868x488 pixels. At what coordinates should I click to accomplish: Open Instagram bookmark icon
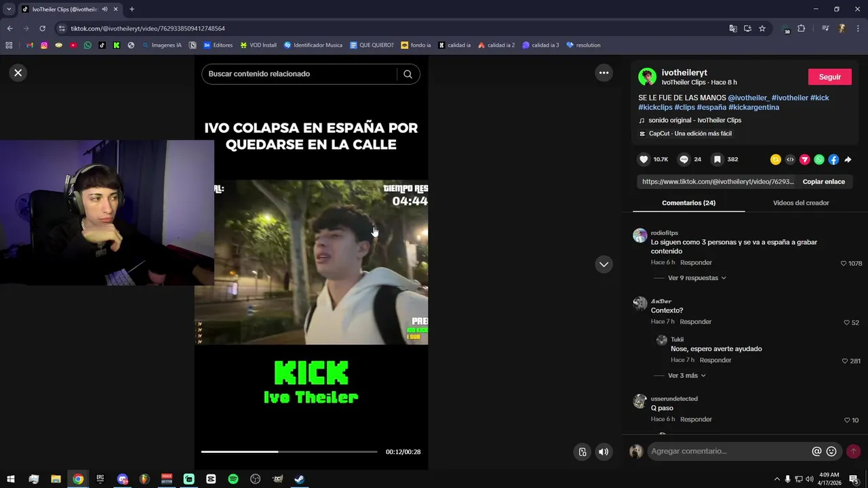pyautogui.click(x=44, y=45)
